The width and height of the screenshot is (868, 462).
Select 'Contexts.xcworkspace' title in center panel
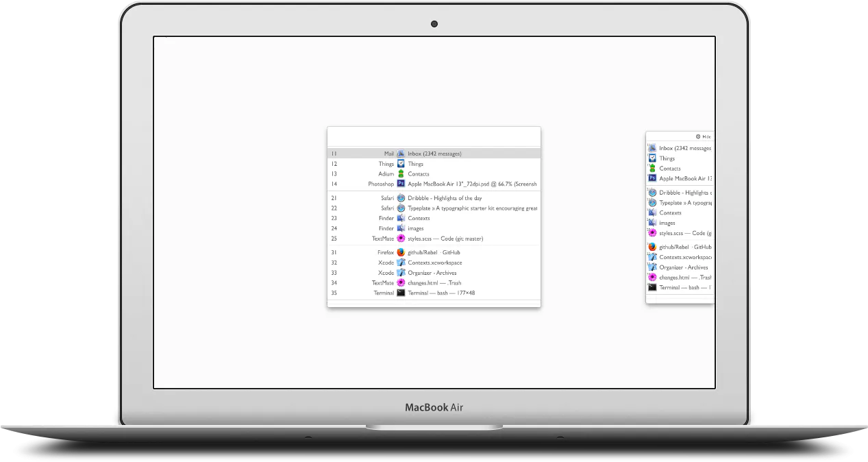[x=435, y=263]
